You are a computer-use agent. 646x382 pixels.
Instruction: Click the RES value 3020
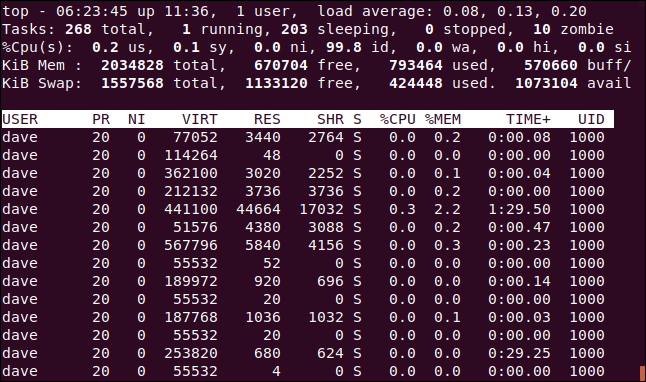[263, 173]
